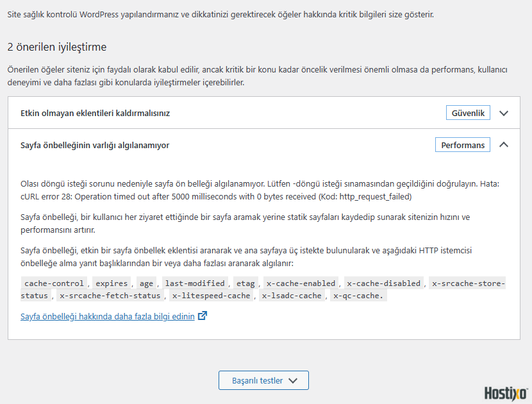Click the x-cache-enabled code tag
The width and height of the screenshot is (532, 404).
tap(301, 283)
